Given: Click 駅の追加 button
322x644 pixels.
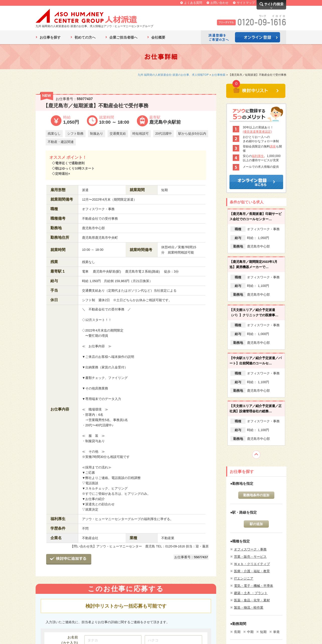Looking at the screenshot, I should 256,524.
